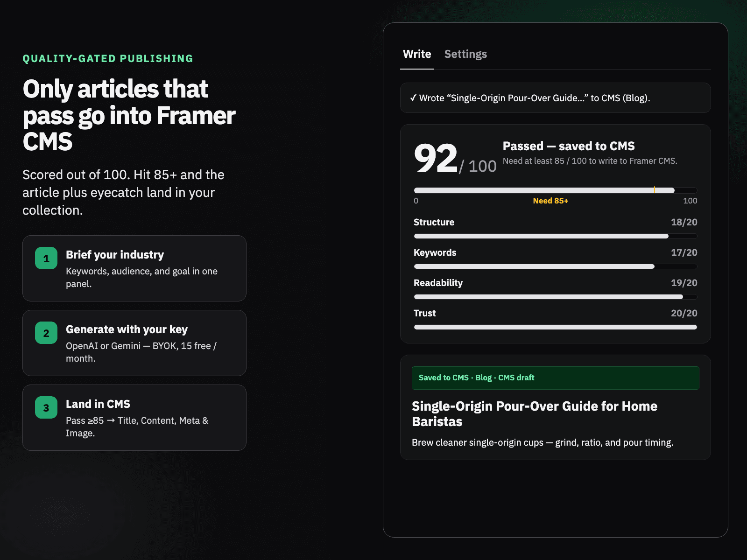Screen dimensions: 747x560
Task: Click the green step 1 badge
Action: click(x=46, y=258)
